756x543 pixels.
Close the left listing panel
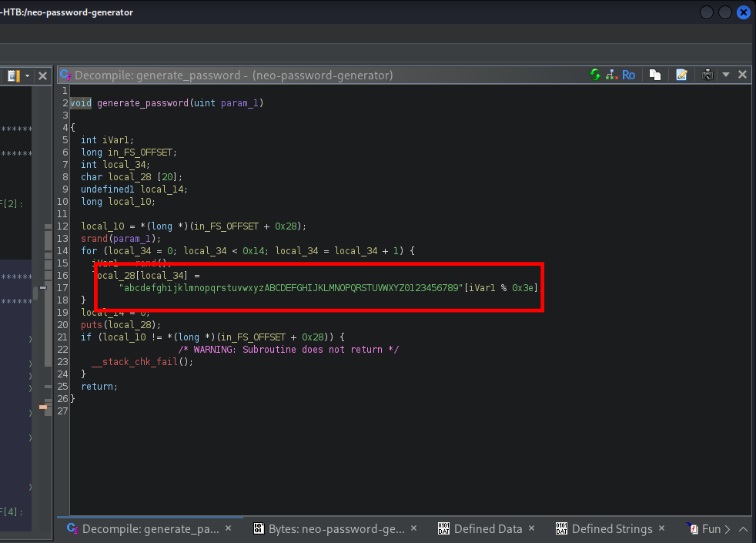point(43,75)
